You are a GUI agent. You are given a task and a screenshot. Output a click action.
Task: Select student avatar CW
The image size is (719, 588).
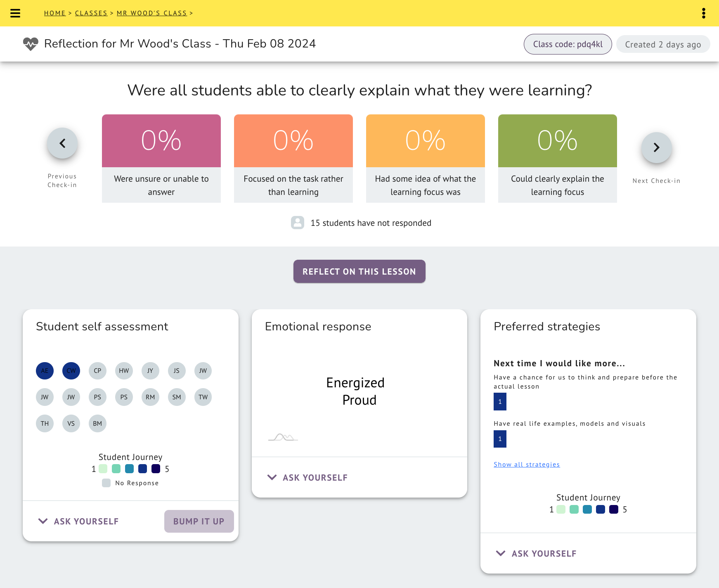tap(71, 371)
